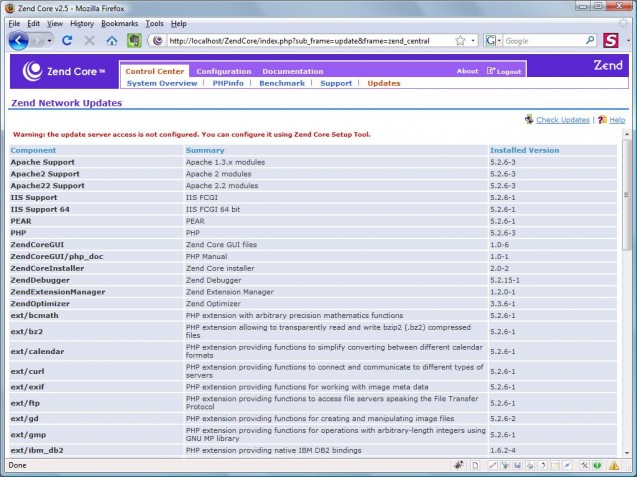Open the Bookmarks menu
Screen dimensions: 637x477
[x=119, y=24]
